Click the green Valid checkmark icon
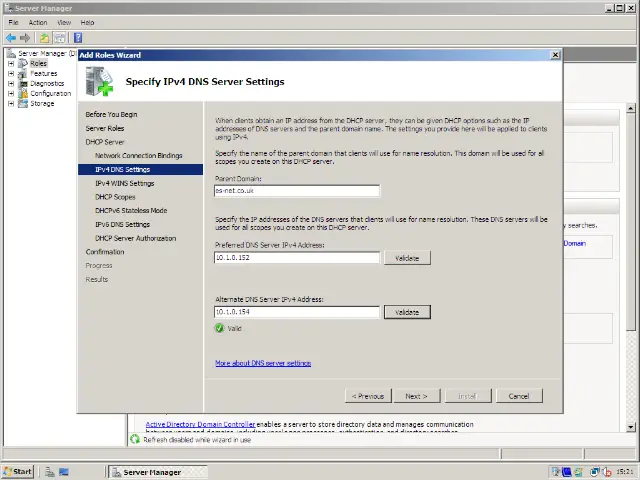The image size is (640, 480). [x=220, y=328]
